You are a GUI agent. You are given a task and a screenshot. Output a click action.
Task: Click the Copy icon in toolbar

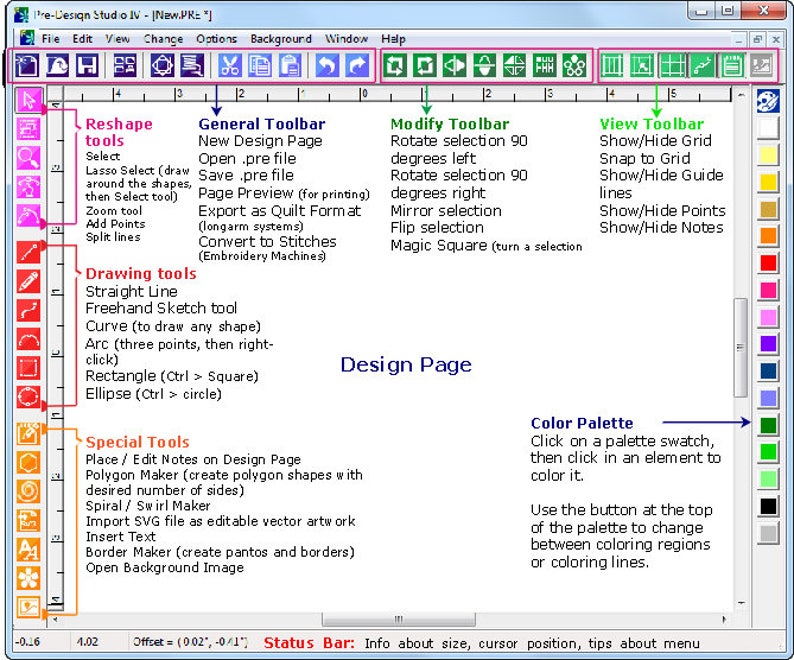(260, 65)
